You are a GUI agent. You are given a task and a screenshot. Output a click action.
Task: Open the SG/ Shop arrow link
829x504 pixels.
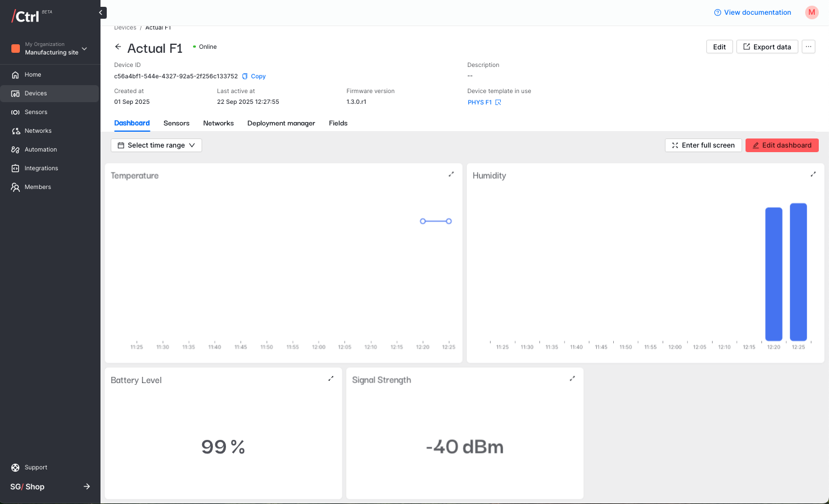pos(86,486)
